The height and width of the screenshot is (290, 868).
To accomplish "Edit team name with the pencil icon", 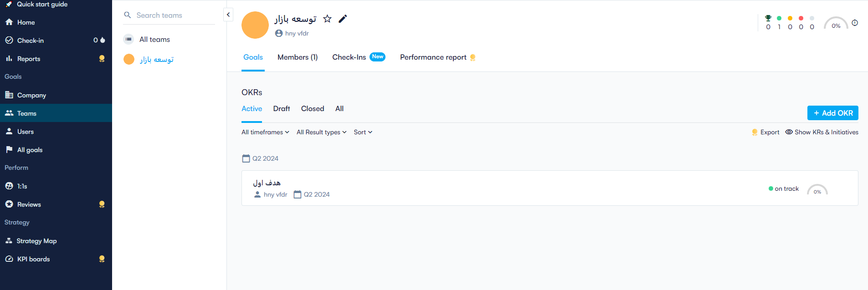I will [343, 19].
